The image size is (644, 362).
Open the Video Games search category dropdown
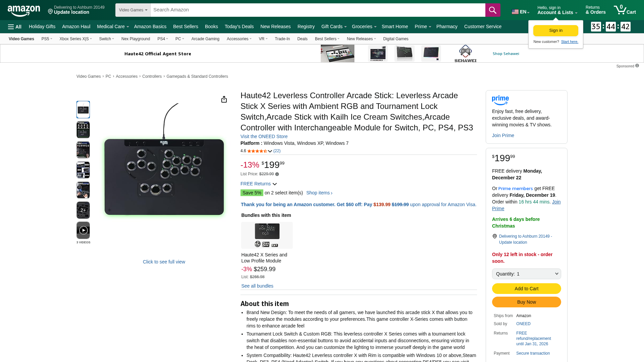[x=133, y=10]
